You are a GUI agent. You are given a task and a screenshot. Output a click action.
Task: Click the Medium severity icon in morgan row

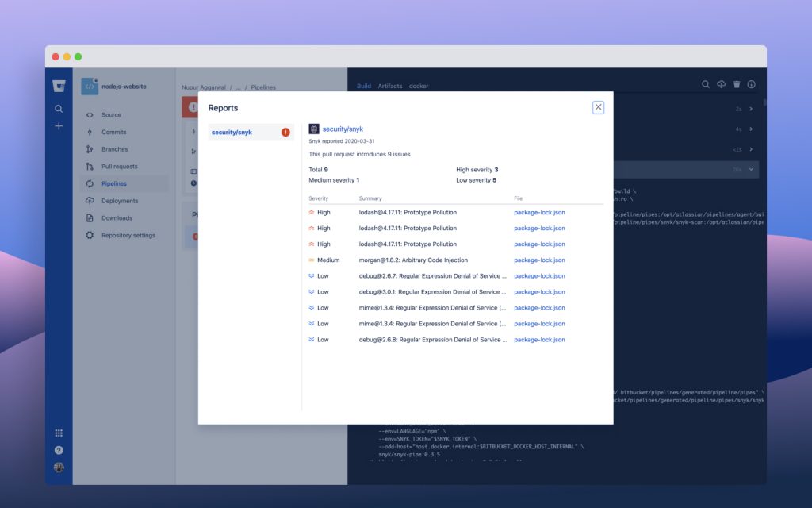pyautogui.click(x=311, y=260)
